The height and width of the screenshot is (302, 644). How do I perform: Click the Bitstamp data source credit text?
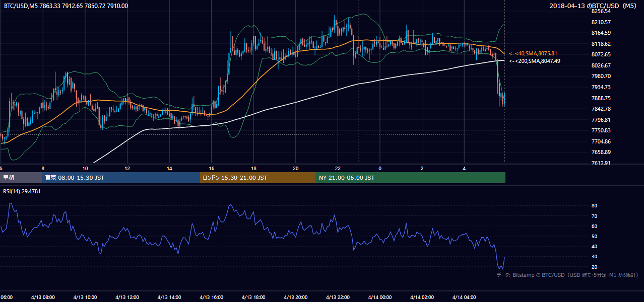567,275
